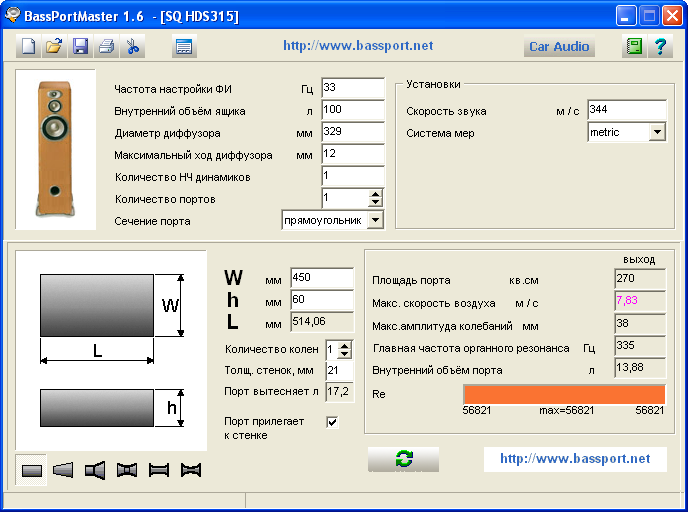The width and height of the screenshot is (688, 512).
Task: Click the green recalculate arrows button
Action: tap(404, 459)
